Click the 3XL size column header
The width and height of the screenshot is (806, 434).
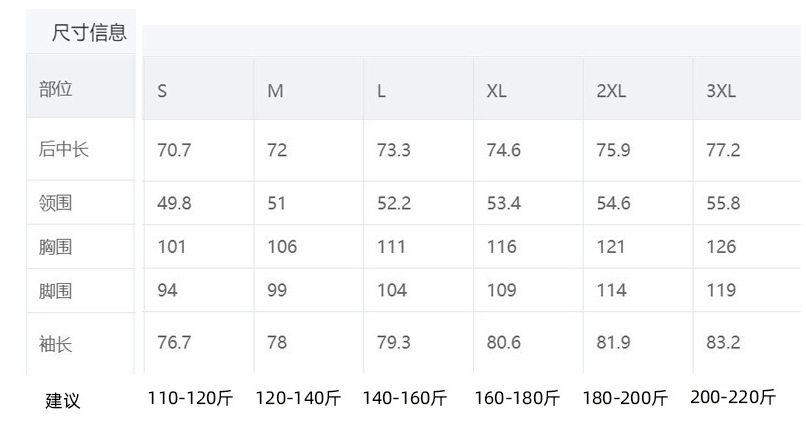click(721, 90)
